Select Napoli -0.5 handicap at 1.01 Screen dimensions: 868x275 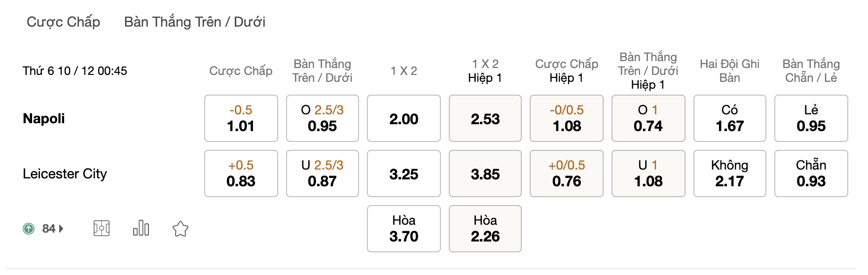241,118
